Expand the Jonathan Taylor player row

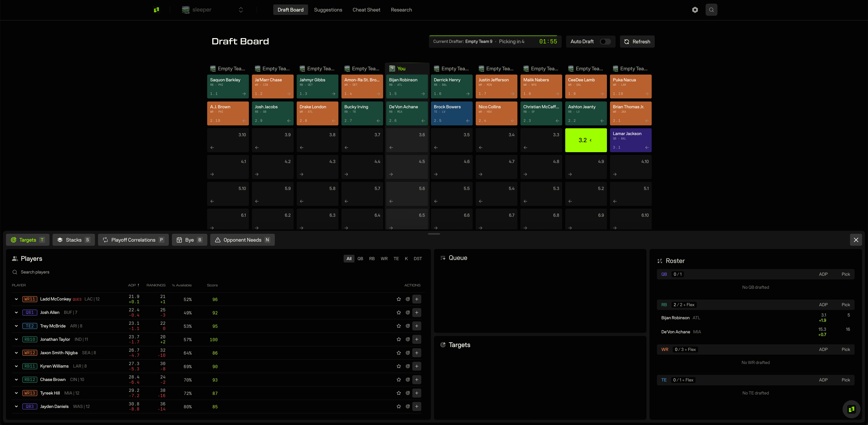click(x=16, y=339)
